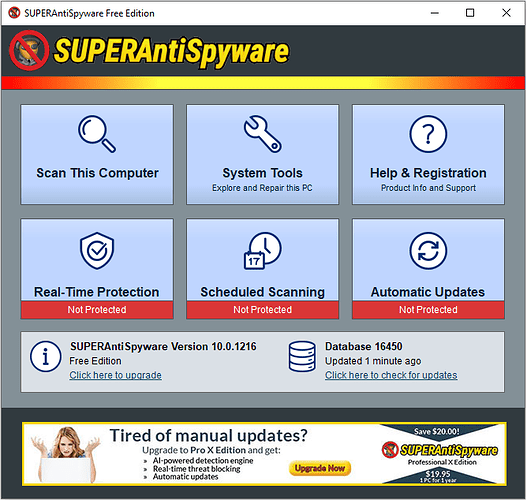
Task: Click the question mark help icon
Action: click(428, 134)
